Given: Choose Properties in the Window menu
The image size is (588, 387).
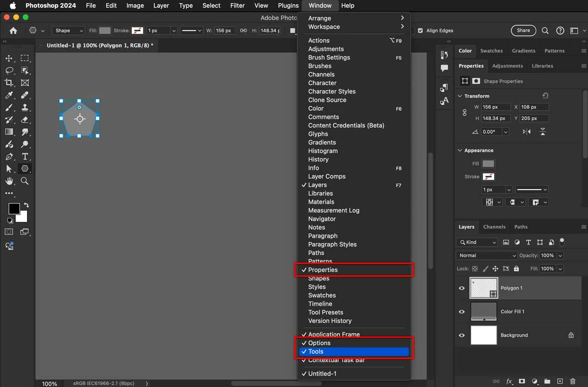Looking at the screenshot, I should point(354,270).
